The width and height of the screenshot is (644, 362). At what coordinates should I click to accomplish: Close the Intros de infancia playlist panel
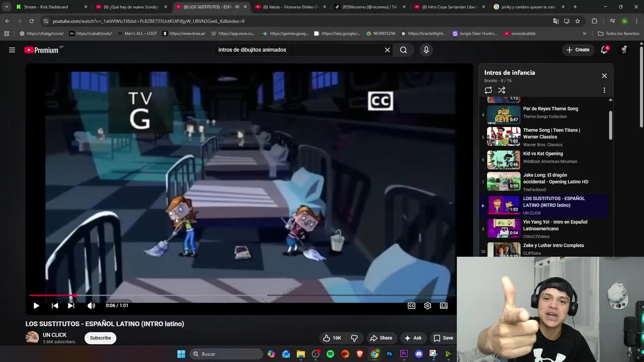click(x=604, y=75)
